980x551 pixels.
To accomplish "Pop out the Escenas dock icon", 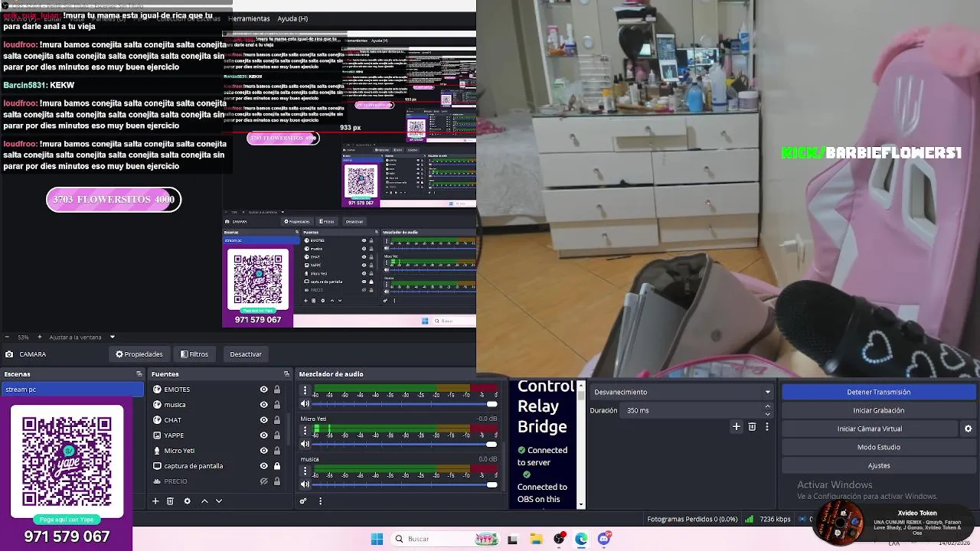I will click(x=139, y=374).
